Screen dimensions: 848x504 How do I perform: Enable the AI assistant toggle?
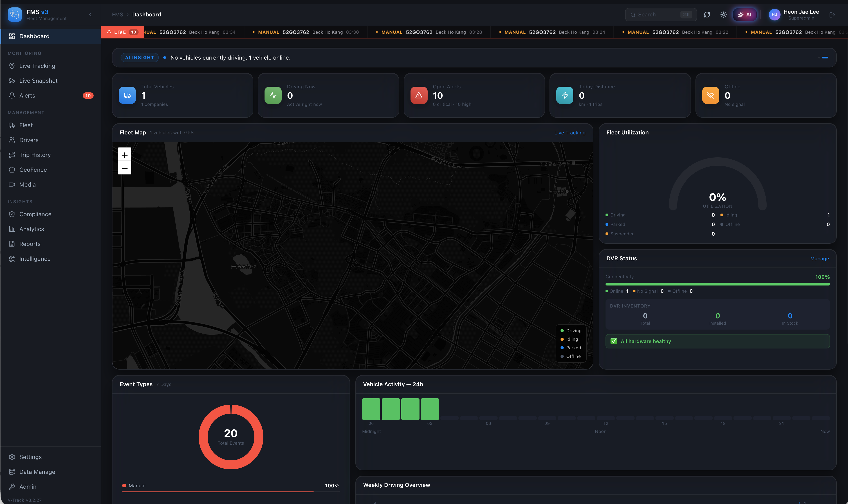pyautogui.click(x=745, y=15)
